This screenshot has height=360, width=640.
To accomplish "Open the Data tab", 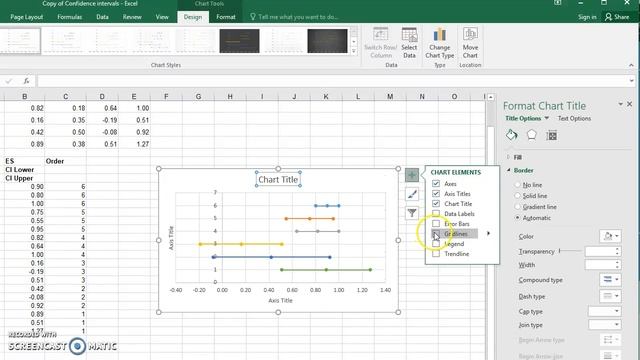I will [102, 17].
